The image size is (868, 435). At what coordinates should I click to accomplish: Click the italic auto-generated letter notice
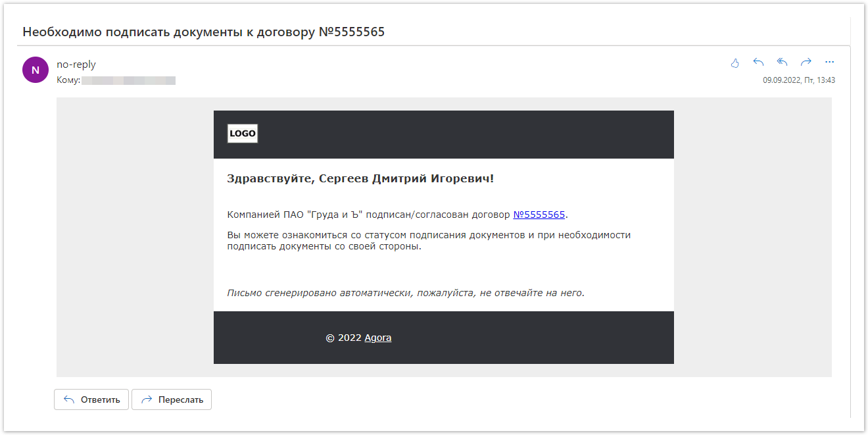point(406,293)
